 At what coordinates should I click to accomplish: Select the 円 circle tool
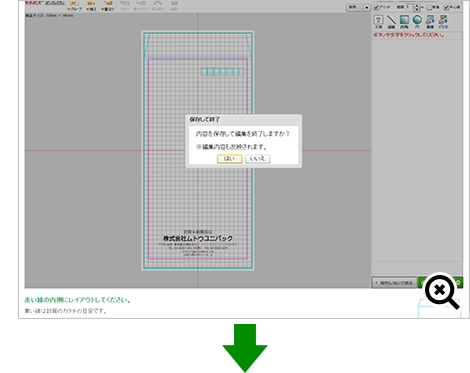[x=417, y=22]
